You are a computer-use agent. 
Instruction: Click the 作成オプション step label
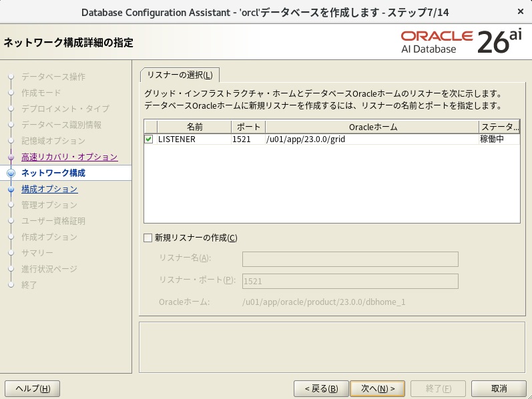point(49,237)
